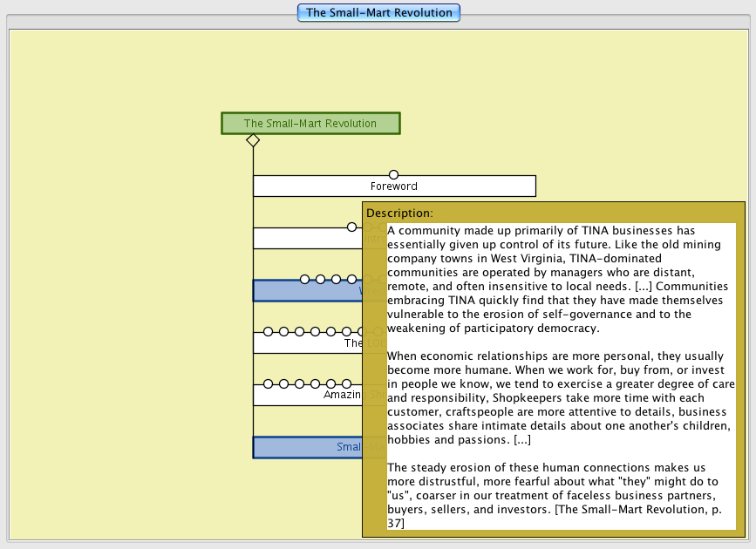This screenshot has width=756, height=549.
Task: Click the circle on the white node below Foreword
Action: tap(352, 227)
